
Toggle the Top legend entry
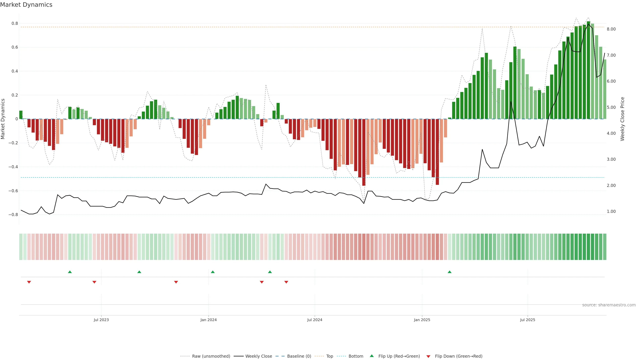point(330,356)
